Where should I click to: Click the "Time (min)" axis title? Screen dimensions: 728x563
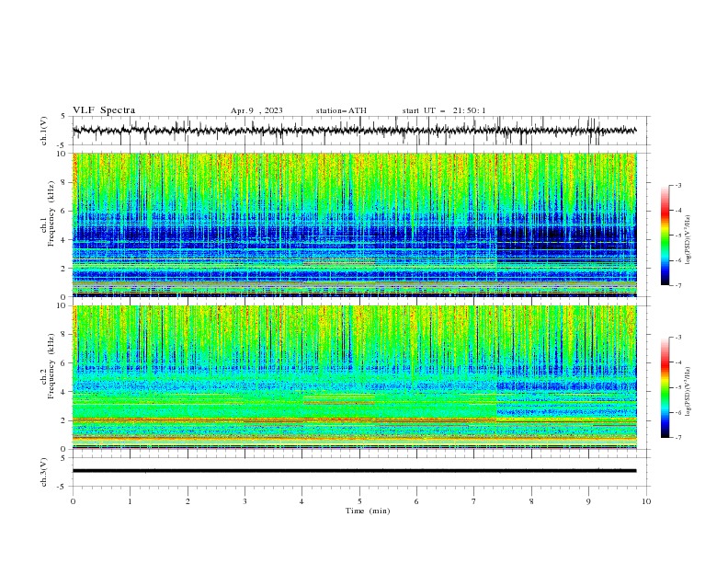coord(368,511)
